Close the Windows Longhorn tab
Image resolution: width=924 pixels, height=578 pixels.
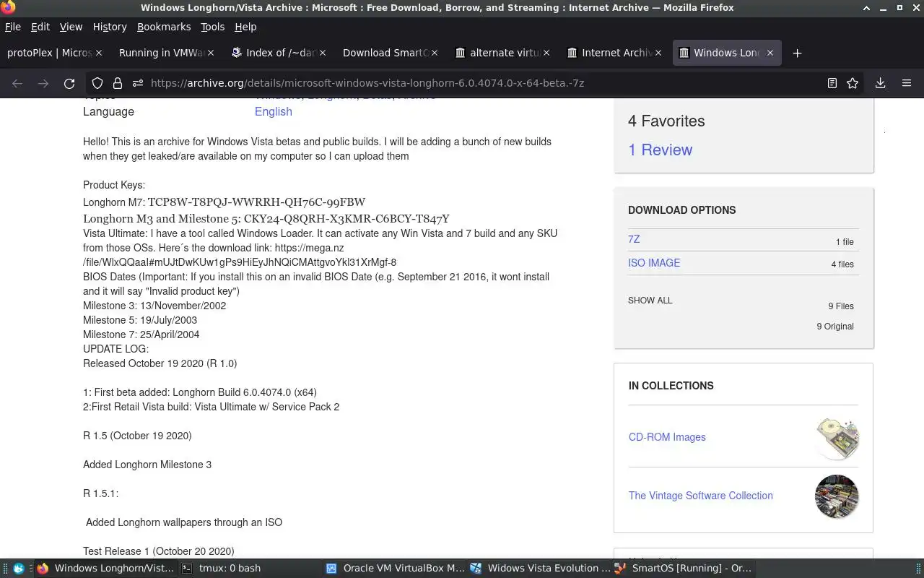[770, 53]
